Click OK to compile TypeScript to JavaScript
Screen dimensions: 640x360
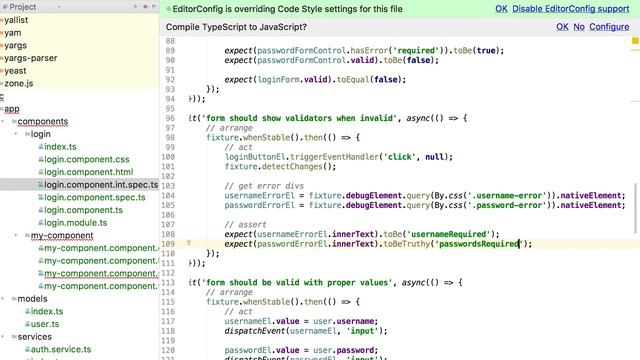coord(562,27)
